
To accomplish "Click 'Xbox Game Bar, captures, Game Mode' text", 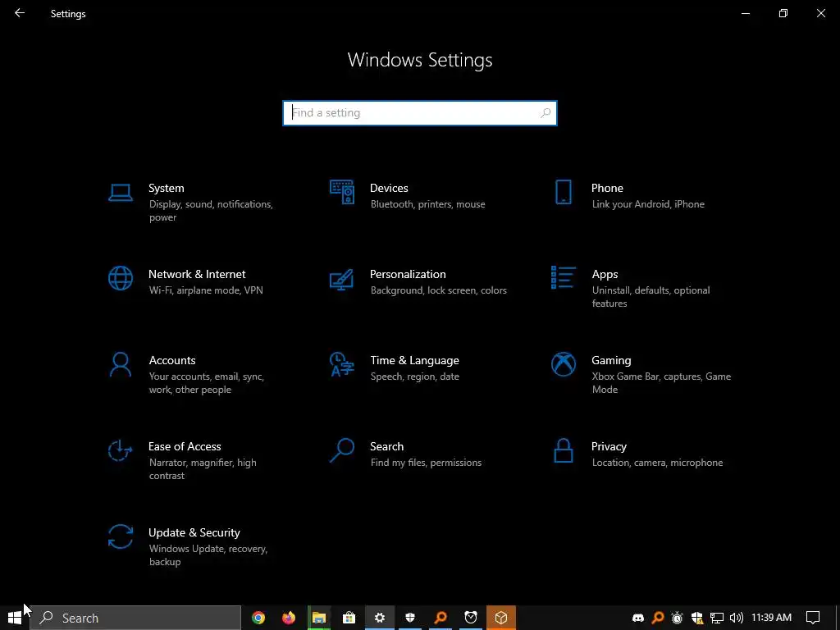I will click(x=662, y=383).
